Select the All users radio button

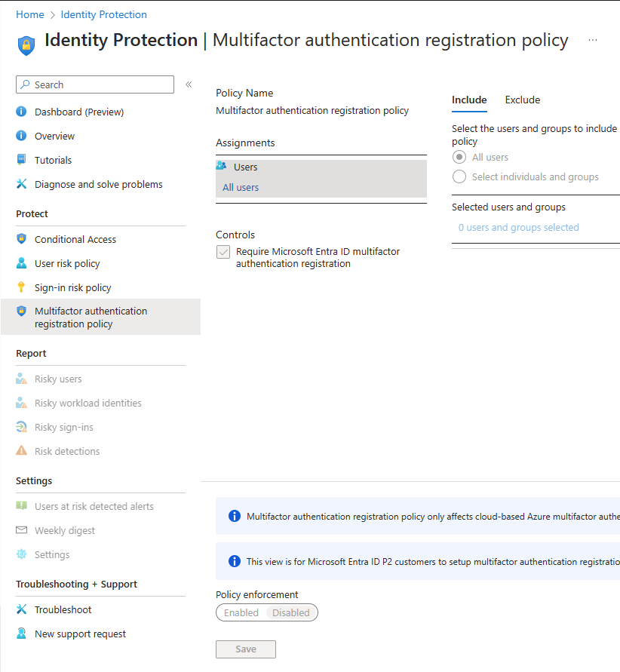pos(459,158)
